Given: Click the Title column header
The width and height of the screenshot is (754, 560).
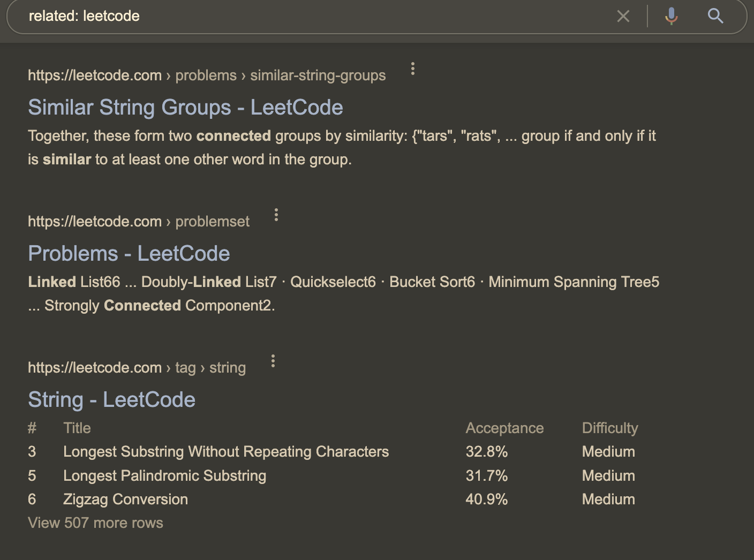Looking at the screenshot, I should [x=77, y=428].
